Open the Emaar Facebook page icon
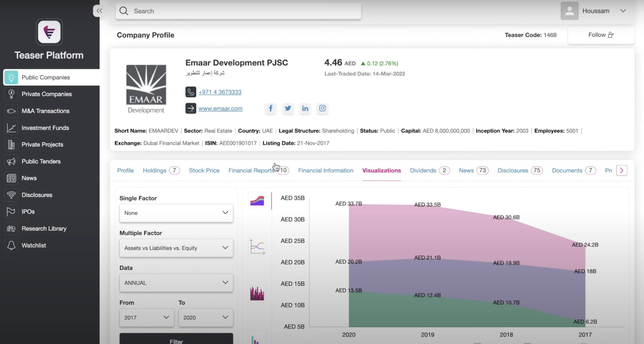The height and width of the screenshot is (344, 644). coord(270,108)
